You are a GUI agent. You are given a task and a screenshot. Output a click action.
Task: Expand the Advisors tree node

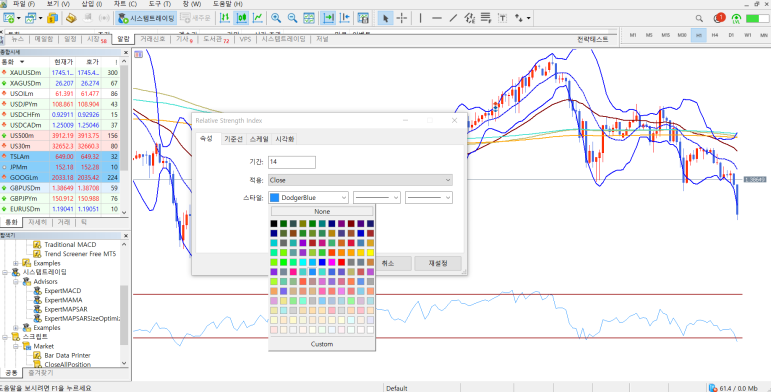pyautogui.click(x=16, y=282)
